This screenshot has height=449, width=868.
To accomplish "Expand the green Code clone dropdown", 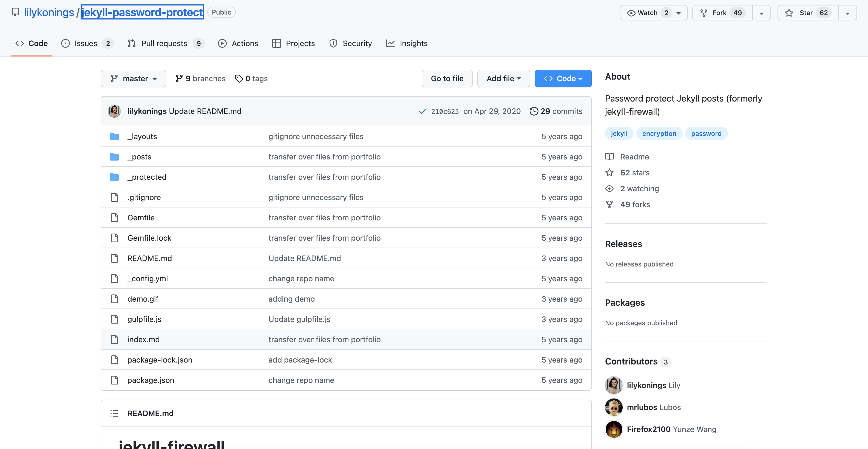I will click(x=563, y=78).
